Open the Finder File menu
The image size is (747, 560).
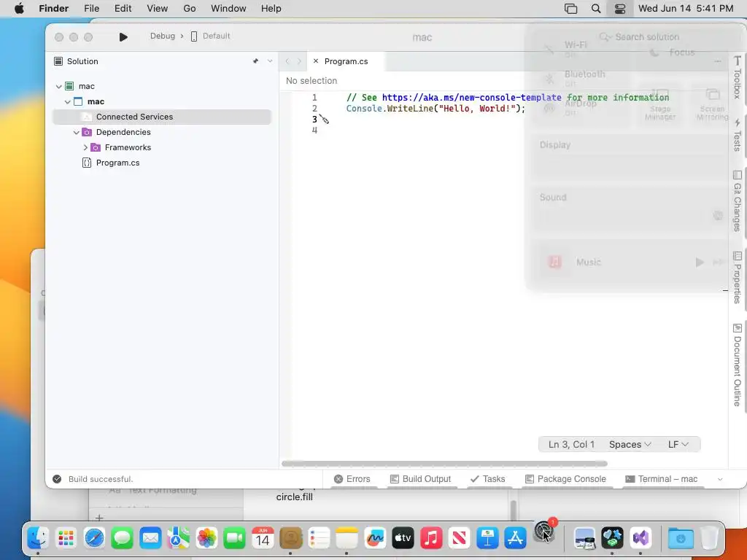pos(91,9)
